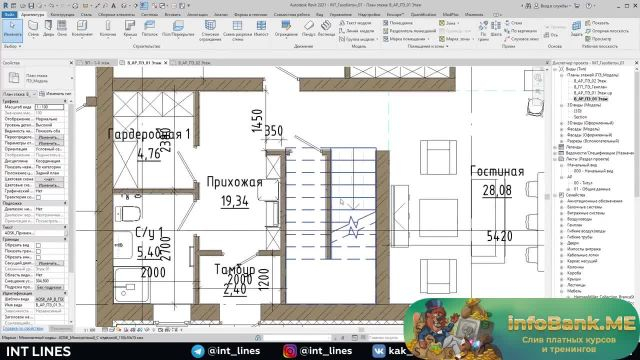This screenshot has height=360, width=640.
Task: Select the Стена (Wall) tool
Action: point(33,29)
